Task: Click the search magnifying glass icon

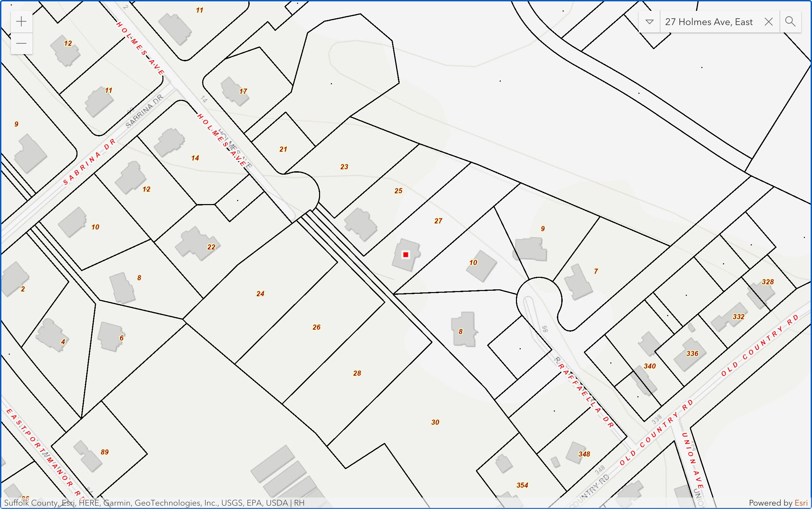Action: coord(790,22)
